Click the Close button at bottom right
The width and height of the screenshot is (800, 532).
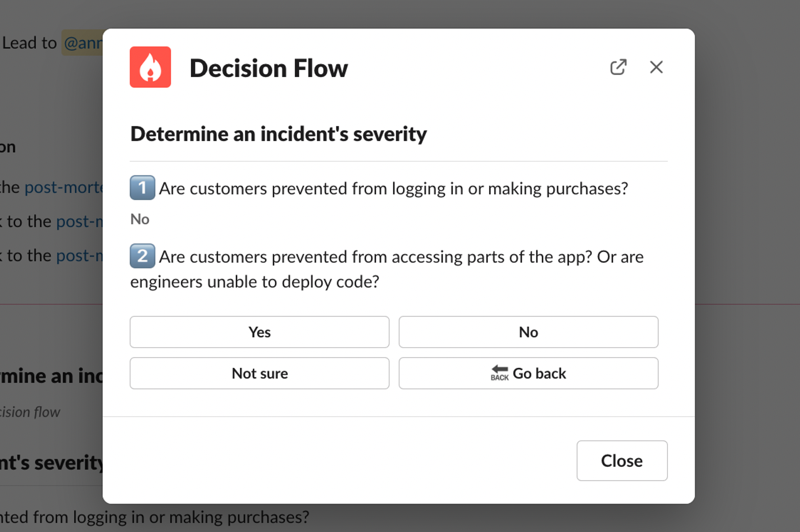(622, 461)
